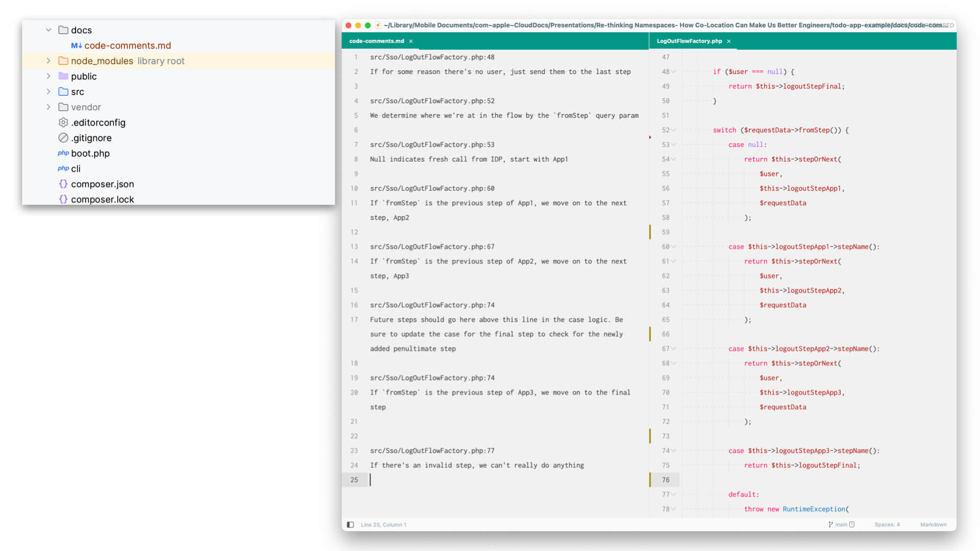Image resolution: width=980 pixels, height=551 pixels.
Task: Click the text 'src/Sso/LogOutFlowFactory.php:48'
Action: (x=432, y=57)
